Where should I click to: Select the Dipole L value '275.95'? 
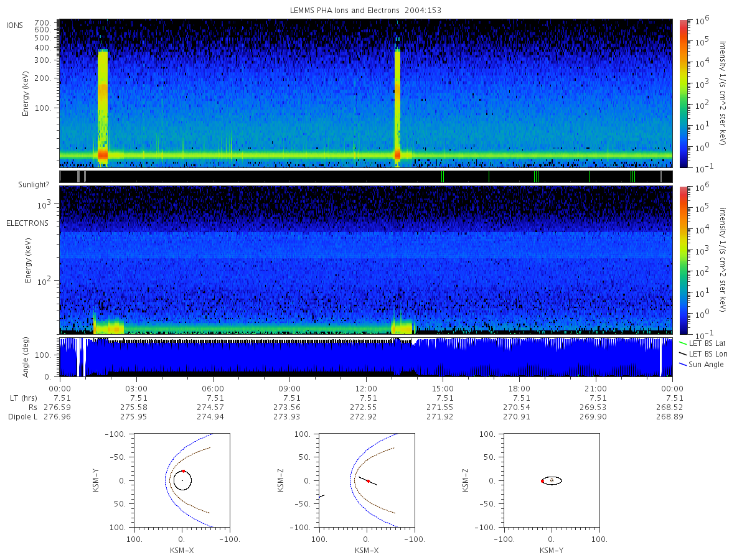(133, 417)
